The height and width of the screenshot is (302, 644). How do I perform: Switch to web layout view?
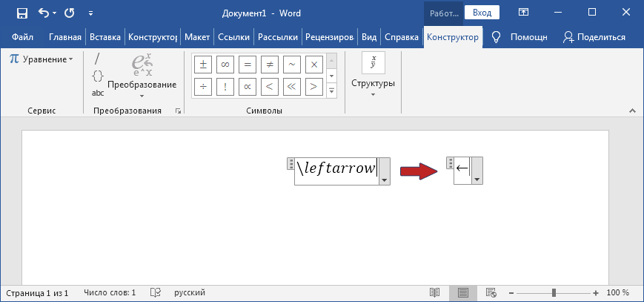[x=490, y=293]
